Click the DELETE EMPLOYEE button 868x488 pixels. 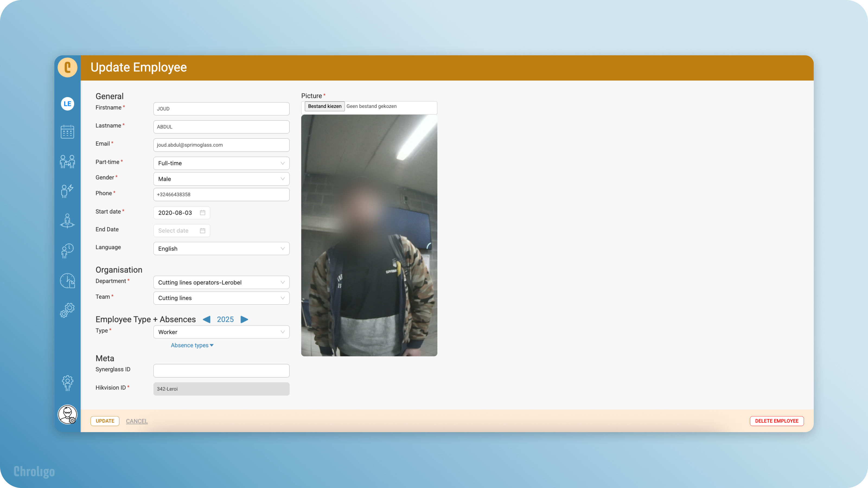pos(777,421)
